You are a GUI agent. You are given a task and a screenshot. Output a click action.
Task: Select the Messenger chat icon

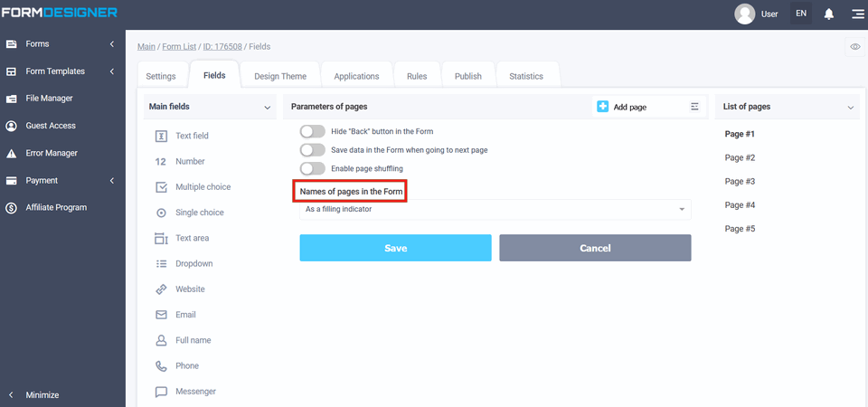[161, 392]
